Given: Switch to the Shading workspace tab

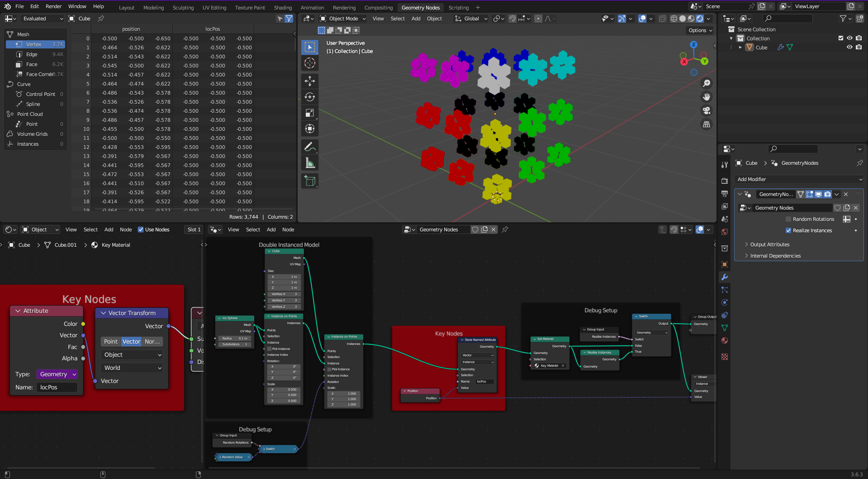Looking at the screenshot, I should (283, 8).
